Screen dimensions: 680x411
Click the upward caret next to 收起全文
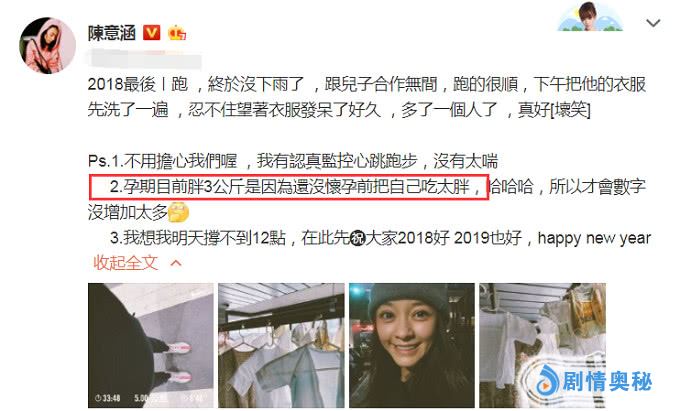click(176, 263)
